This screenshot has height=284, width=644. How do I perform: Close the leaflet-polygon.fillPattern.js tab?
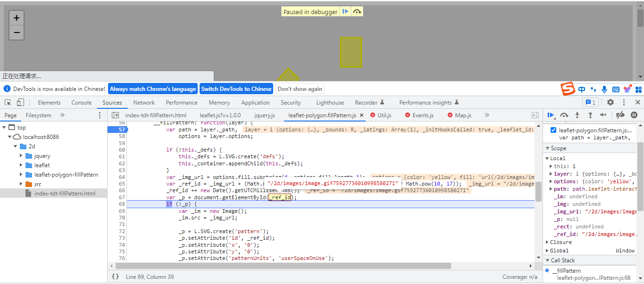pyautogui.click(x=362, y=115)
